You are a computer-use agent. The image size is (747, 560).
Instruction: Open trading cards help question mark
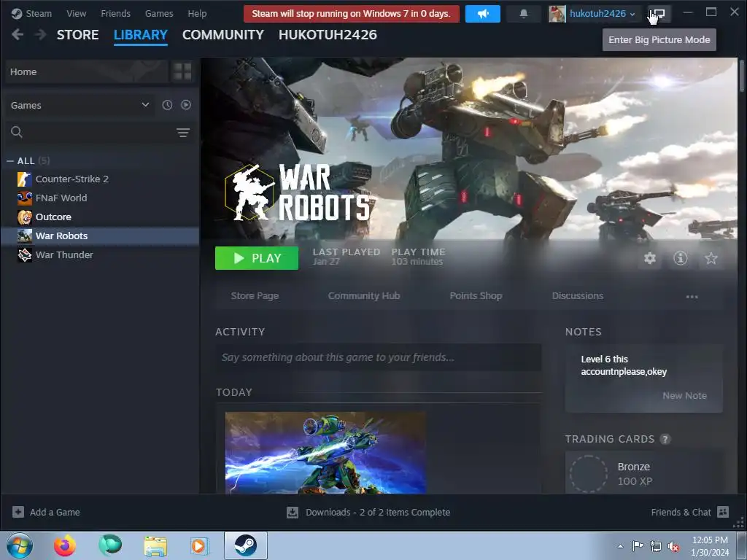coord(665,439)
